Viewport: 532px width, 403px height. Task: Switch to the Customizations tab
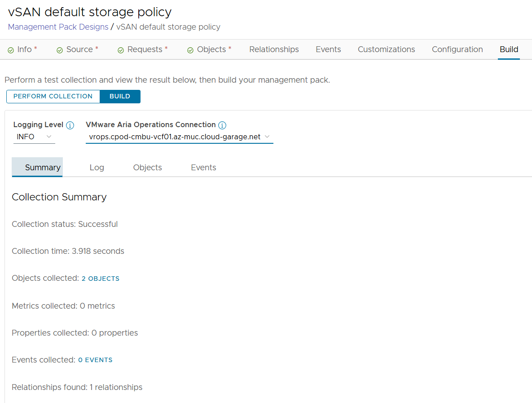[x=386, y=49]
